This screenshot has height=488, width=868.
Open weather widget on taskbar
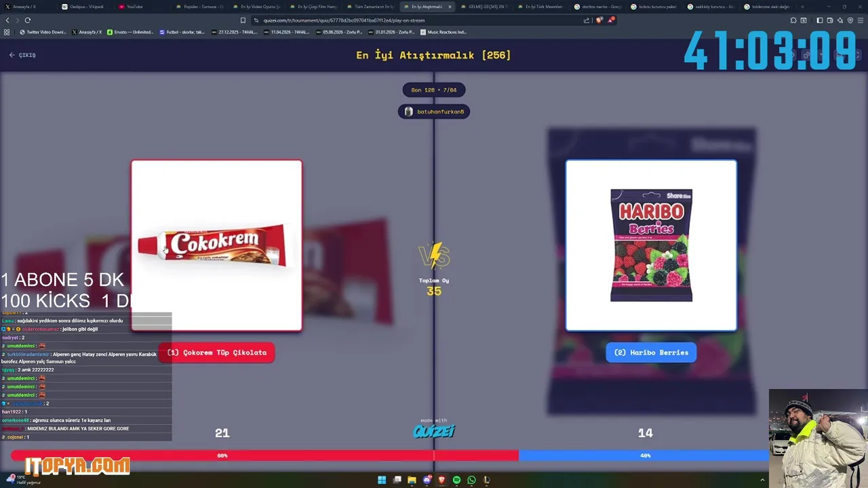(x=24, y=480)
